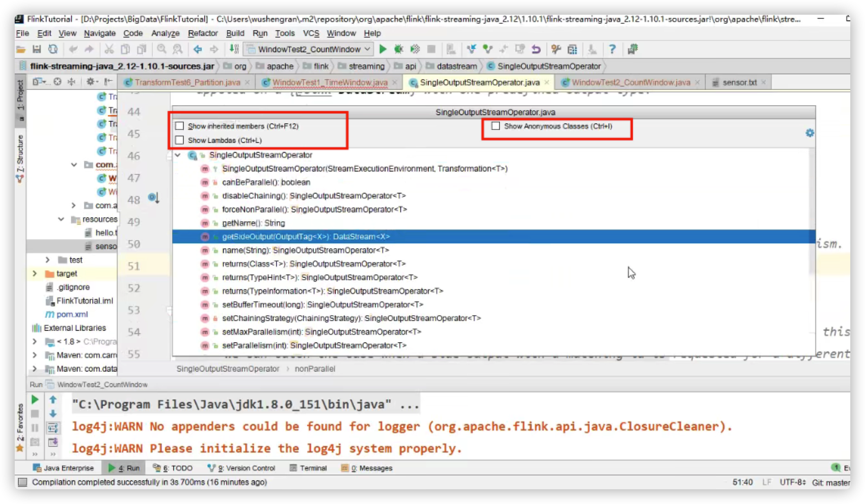Click the structure popup vertical scrollbar
Image resolution: width=865 pixels, height=504 pixels.
tap(811, 210)
